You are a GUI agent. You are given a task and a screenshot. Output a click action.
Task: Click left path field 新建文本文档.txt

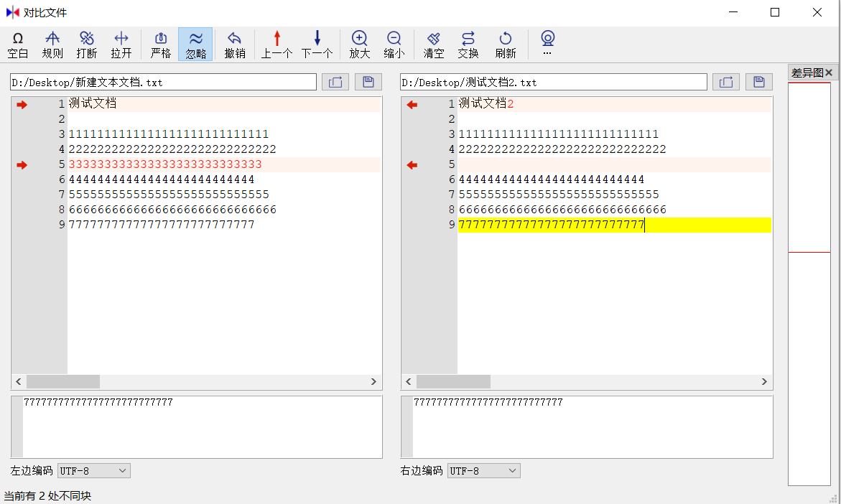[163, 82]
